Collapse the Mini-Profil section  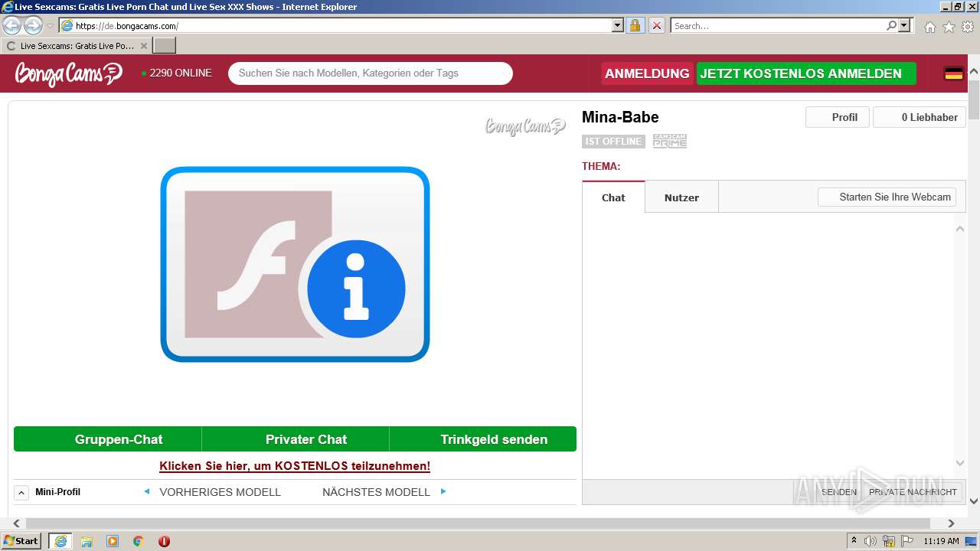22,492
